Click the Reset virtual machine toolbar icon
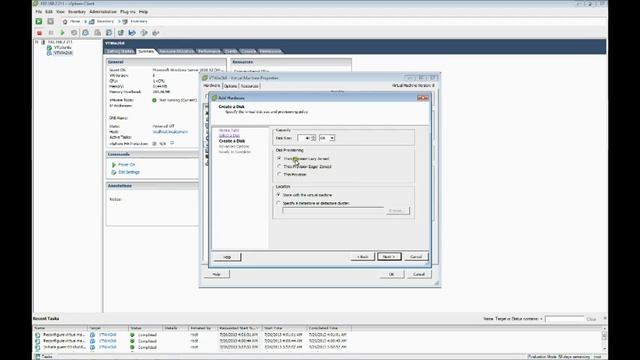The image size is (640, 360). pyautogui.click(x=74, y=33)
